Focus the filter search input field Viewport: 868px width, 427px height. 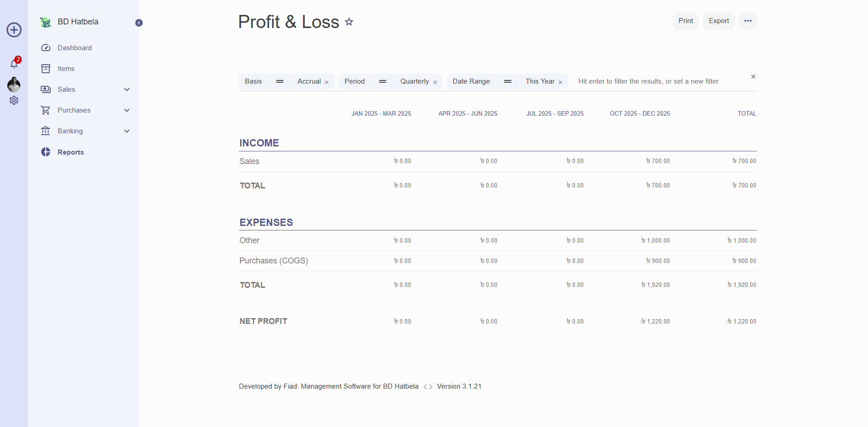tap(656, 81)
